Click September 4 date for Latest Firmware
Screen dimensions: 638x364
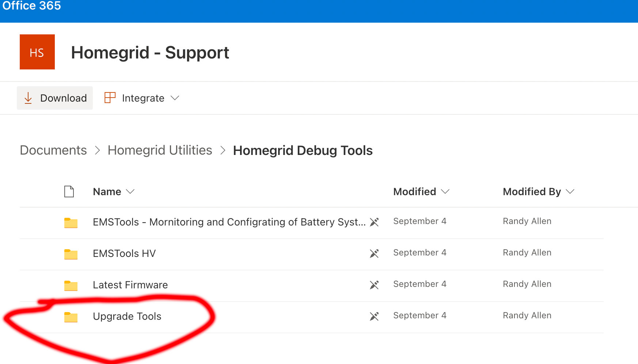pyautogui.click(x=420, y=284)
